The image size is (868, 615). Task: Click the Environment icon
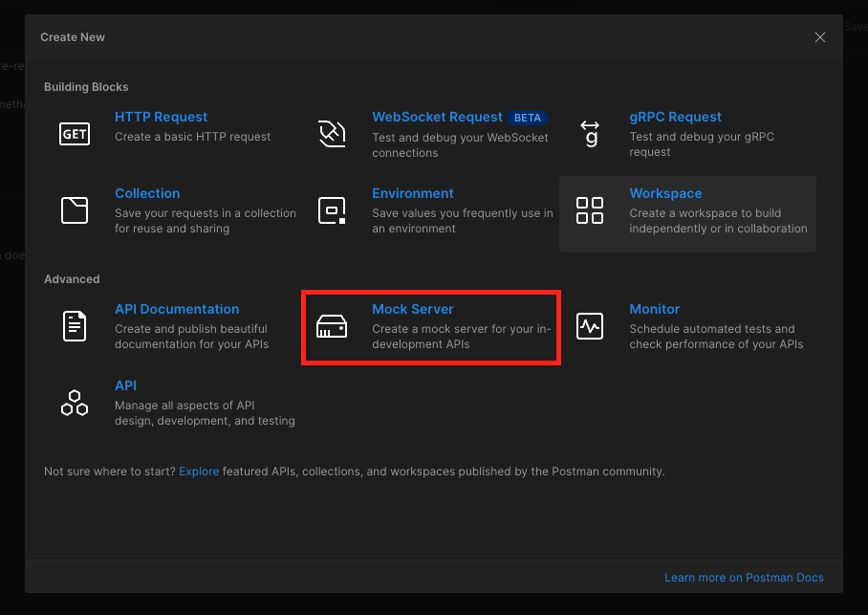click(332, 210)
